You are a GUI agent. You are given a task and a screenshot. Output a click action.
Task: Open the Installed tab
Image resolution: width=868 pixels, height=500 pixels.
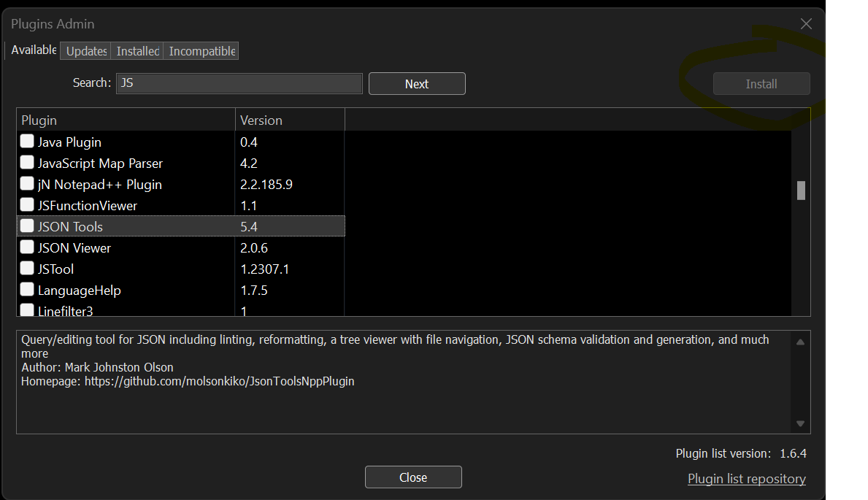coord(137,50)
